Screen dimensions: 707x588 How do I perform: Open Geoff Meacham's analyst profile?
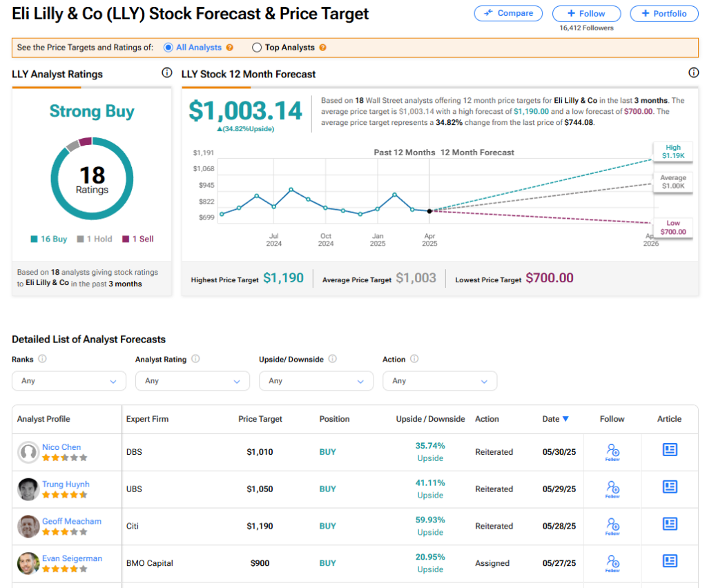point(72,521)
